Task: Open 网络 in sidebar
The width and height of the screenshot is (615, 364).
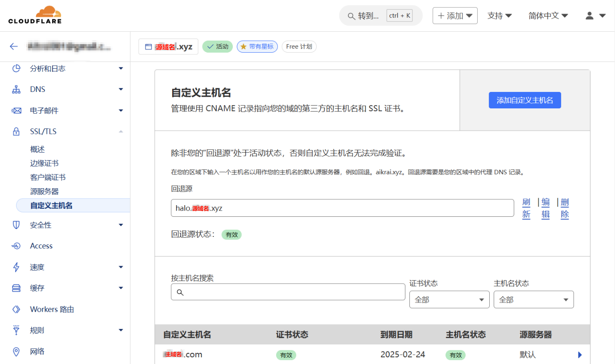Action: [37, 352]
